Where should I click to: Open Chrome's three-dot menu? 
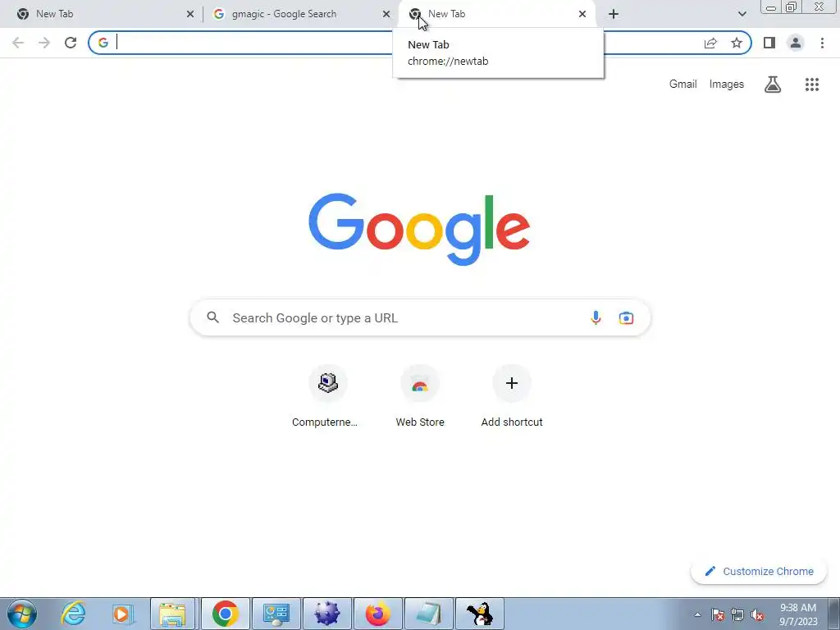(822, 43)
